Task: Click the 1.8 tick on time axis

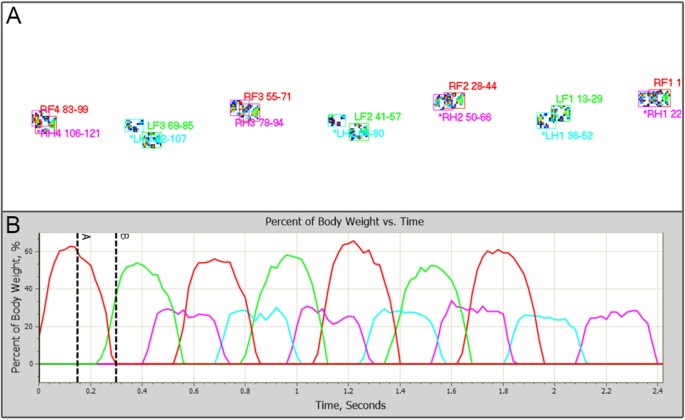Action: [x=503, y=392]
